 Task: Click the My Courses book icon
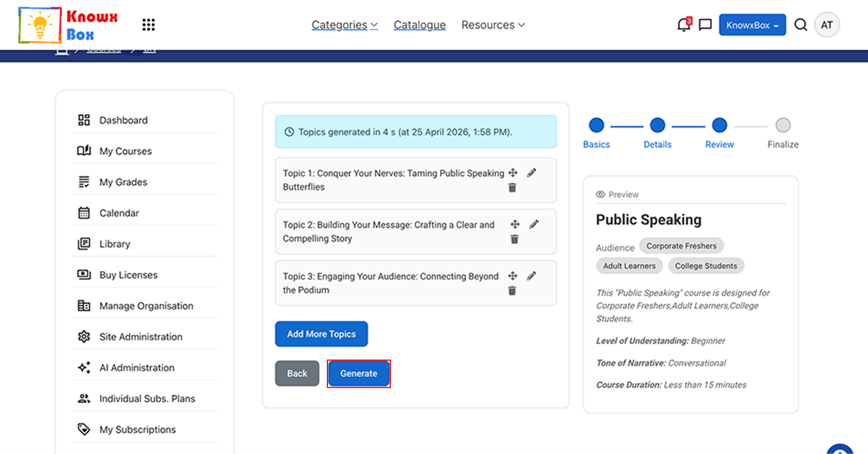pyautogui.click(x=84, y=151)
